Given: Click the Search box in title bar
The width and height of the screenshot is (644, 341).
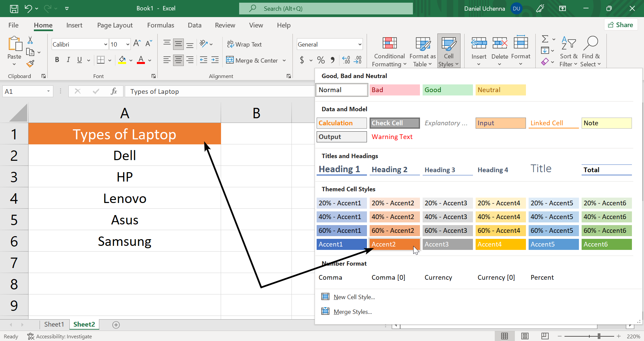Looking at the screenshot, I should [326, 8].
